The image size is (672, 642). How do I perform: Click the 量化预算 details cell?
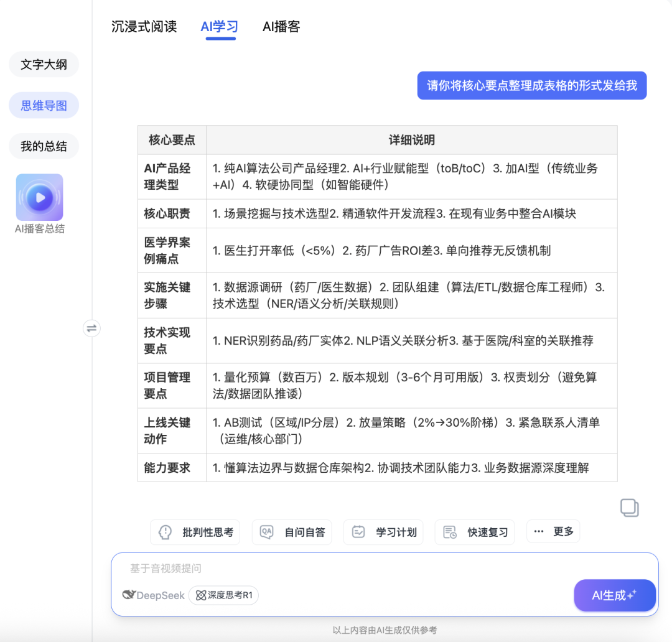pos(411,386)
